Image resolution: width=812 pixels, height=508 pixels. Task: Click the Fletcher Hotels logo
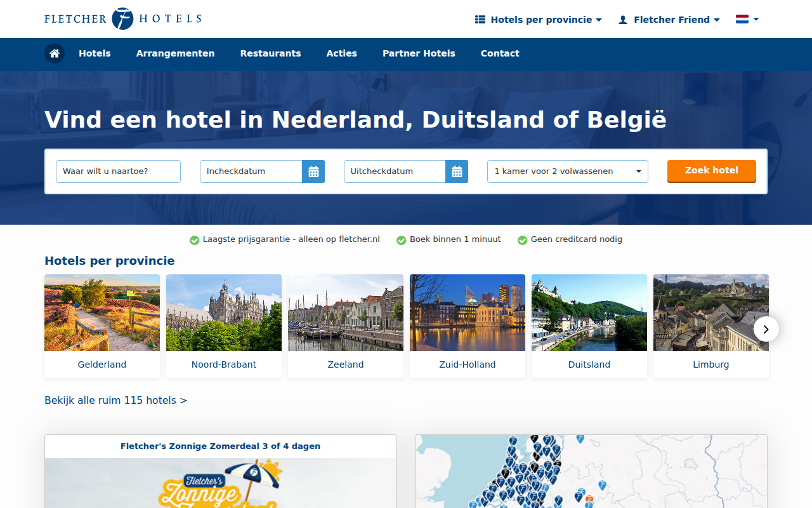[x=123, y=19]
